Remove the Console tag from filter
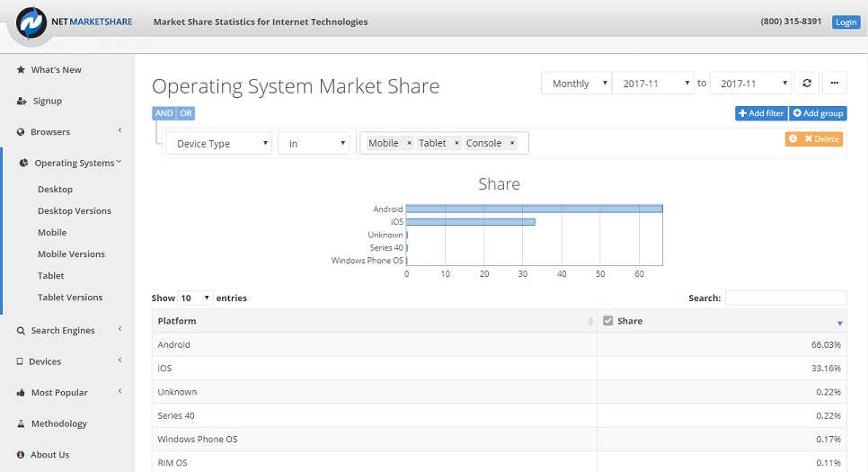868x472 pixels. pos(512,143)
